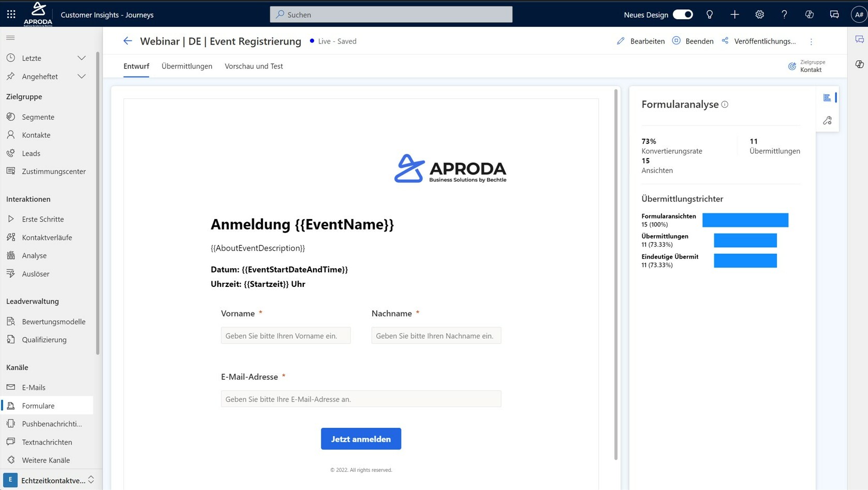
Task: Switch the Neues Design toggle off
Action: coord(682,15)
